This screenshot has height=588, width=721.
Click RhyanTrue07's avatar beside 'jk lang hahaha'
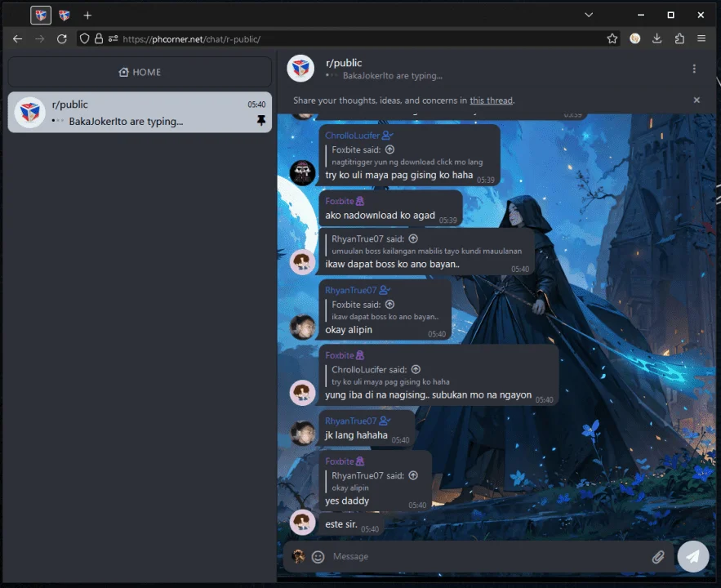pos(303,433)
